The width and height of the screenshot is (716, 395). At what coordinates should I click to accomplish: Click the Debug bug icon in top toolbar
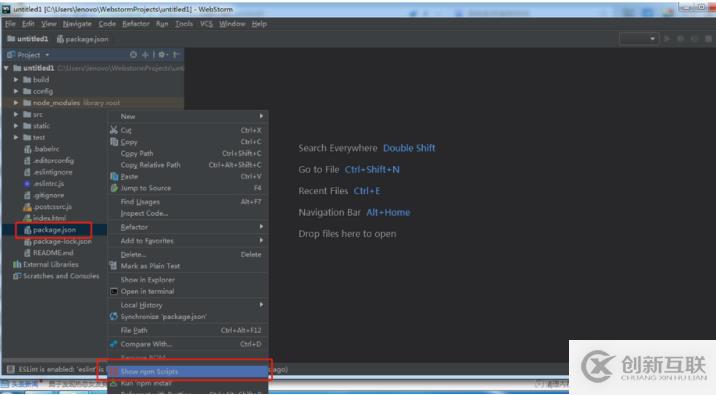coord(680,39)
